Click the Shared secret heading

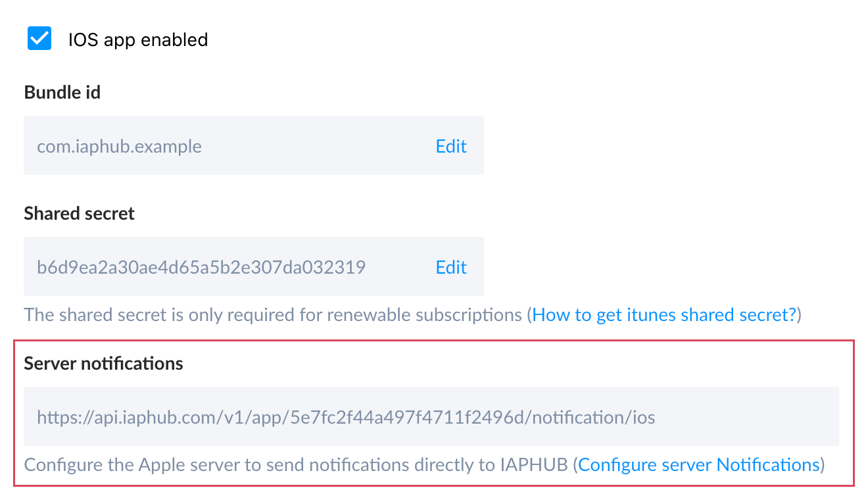pyautogui.click(x=79, y=214)
